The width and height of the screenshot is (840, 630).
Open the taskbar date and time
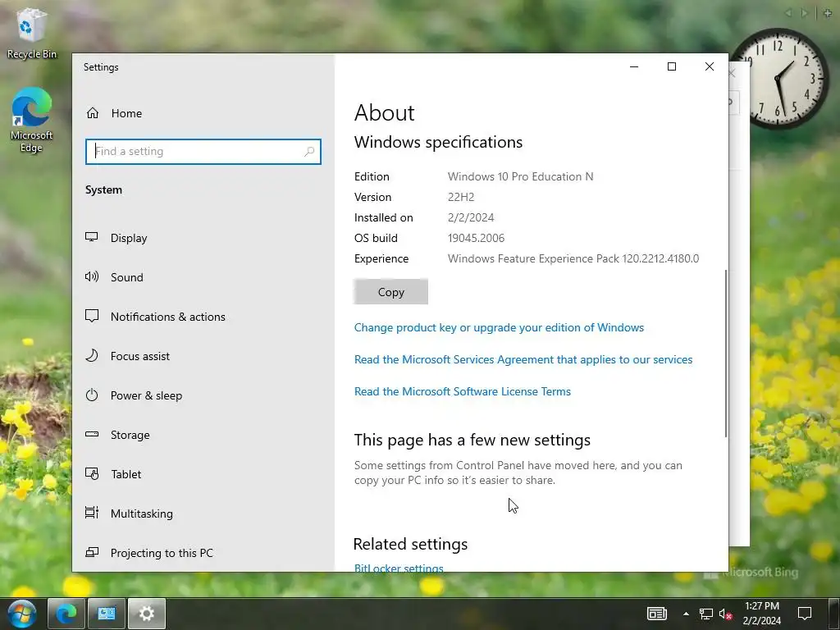point(762,614)
